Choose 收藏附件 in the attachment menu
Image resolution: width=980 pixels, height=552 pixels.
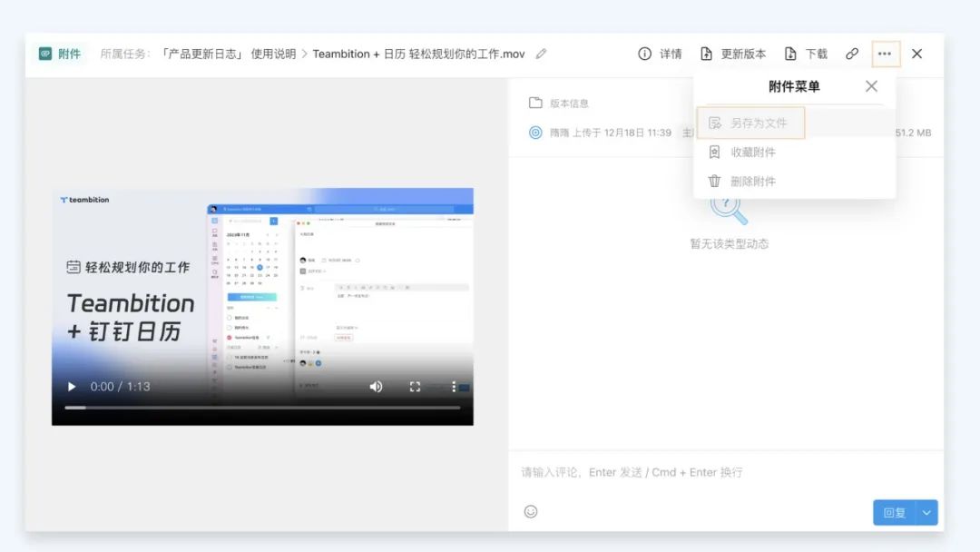click(750, 153)
